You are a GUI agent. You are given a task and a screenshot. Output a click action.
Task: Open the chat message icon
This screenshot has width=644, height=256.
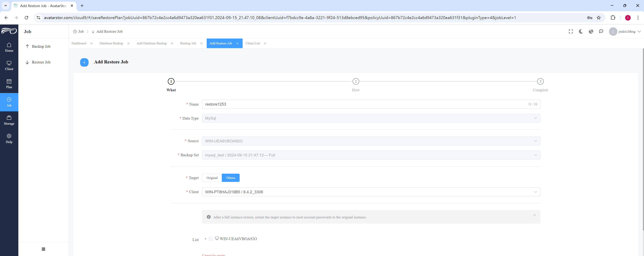(x=601, y=31)
